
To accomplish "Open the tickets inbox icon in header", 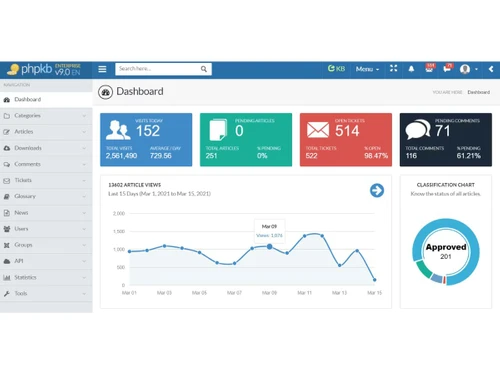I will (429, 68).
